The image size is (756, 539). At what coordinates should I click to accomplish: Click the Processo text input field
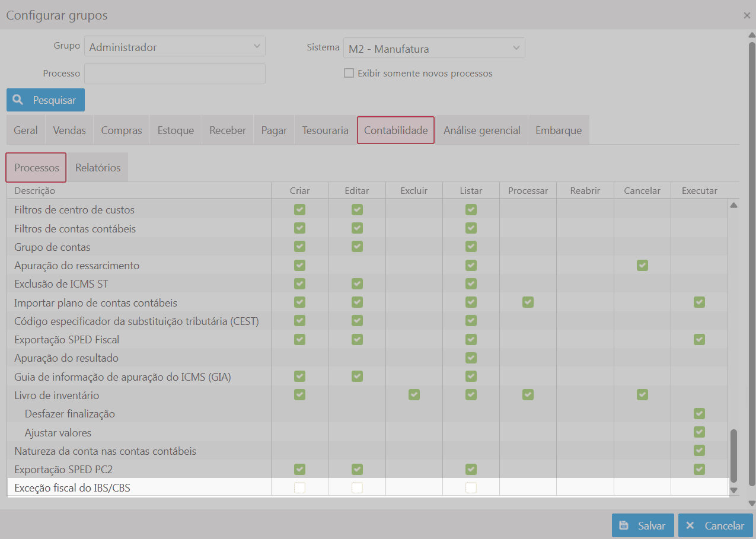[175, 74]
